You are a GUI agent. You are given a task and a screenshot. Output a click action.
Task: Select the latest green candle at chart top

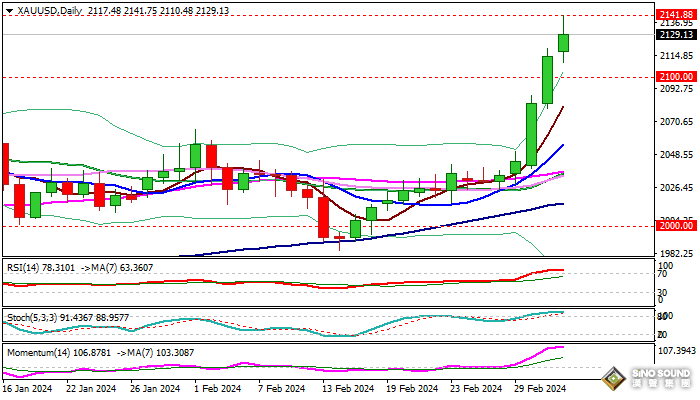coord(564,42)
